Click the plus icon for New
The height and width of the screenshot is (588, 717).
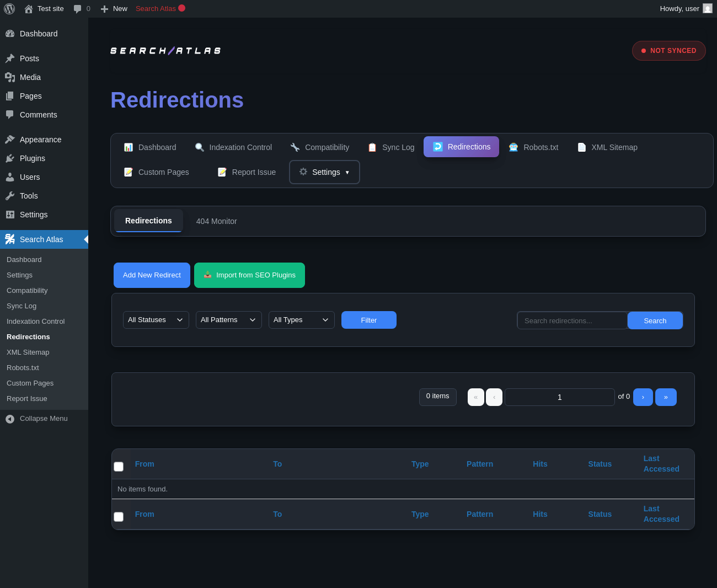(104, 9)
